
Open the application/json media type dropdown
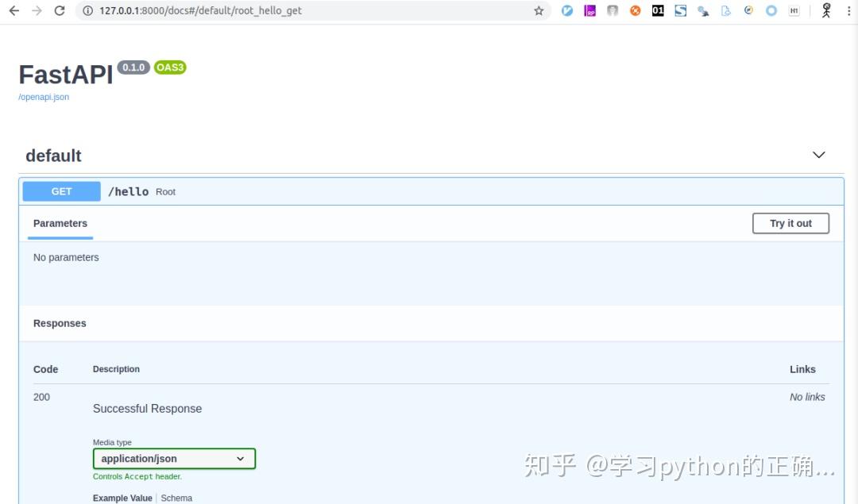click(174, 459)
